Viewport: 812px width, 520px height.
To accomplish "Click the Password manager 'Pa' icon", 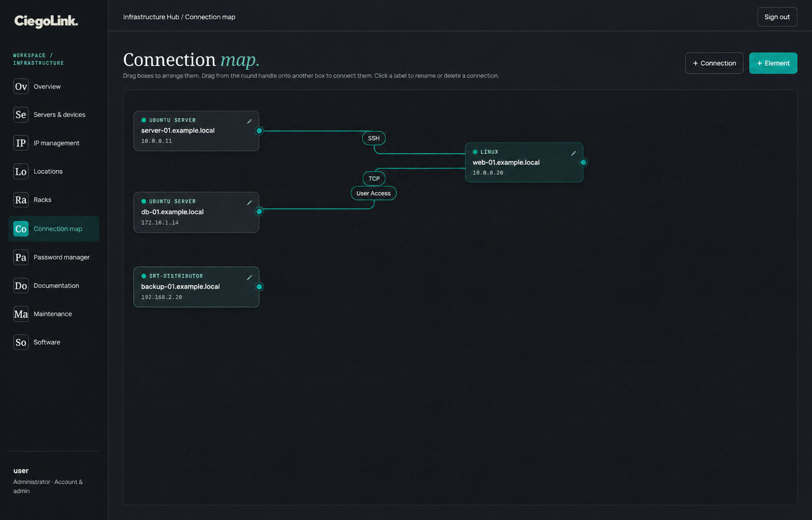I will tap(21, 257).
